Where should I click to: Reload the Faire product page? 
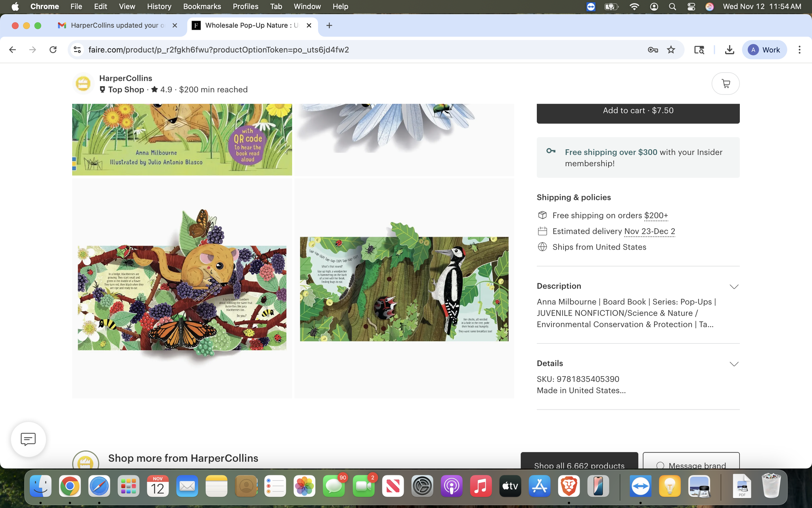53,50
